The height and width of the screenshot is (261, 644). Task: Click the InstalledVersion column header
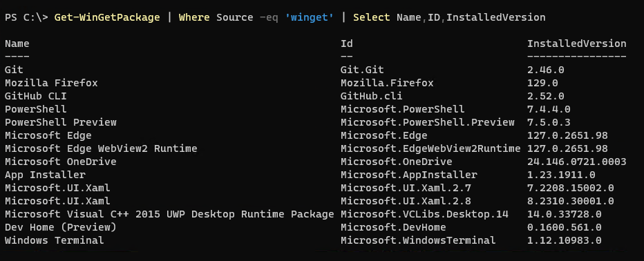coord(577,43)
